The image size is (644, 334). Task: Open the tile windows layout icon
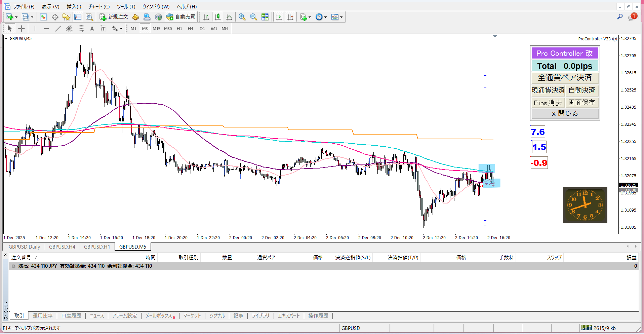coord(265,17)
